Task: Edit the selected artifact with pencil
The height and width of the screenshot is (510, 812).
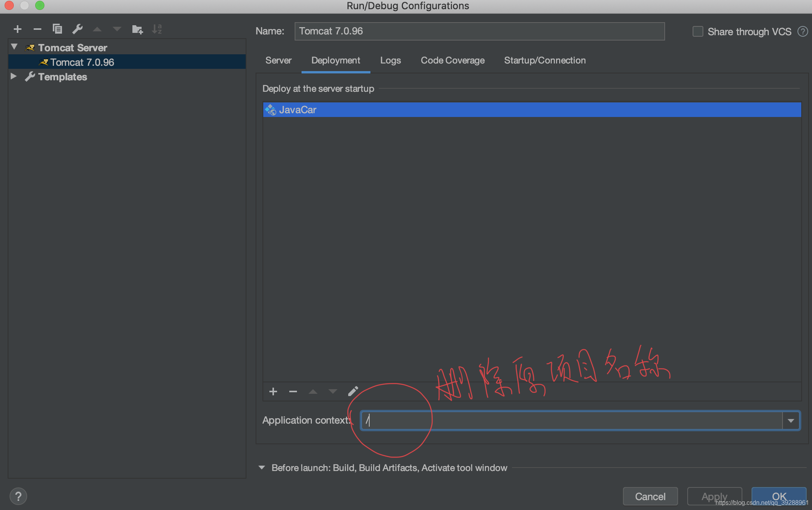Action: 353,391
